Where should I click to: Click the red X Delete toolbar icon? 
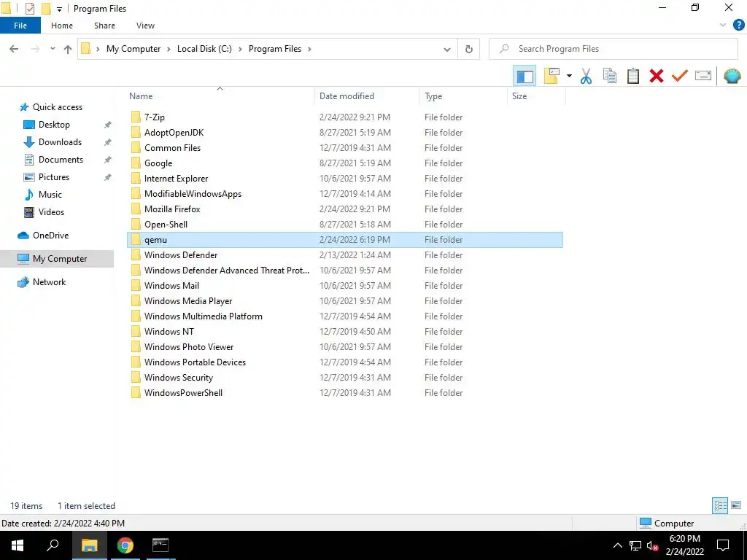click(x=657, y=76)
